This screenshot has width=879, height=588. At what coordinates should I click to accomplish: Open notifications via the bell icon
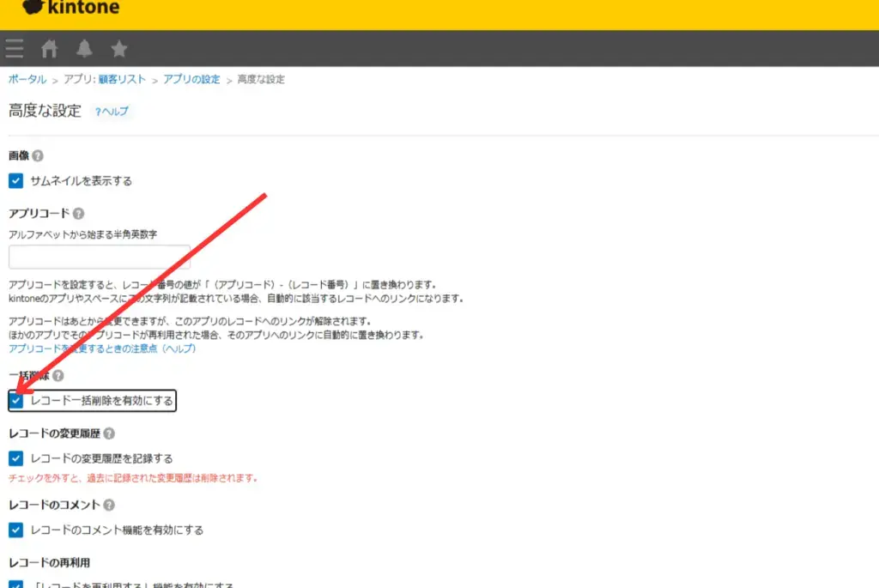tap(84, 48)
